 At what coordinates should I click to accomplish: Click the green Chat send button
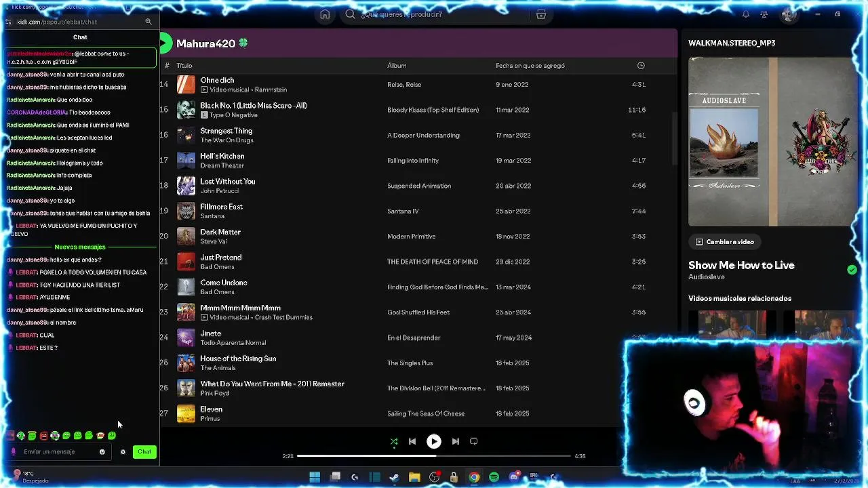(144, 452)
